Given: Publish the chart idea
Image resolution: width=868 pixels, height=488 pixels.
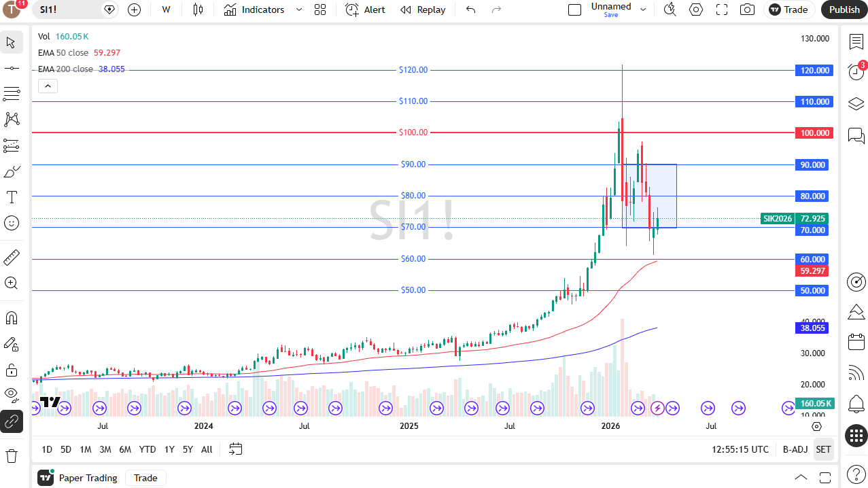Looking at the screenshot, I should tap(844, 10).
